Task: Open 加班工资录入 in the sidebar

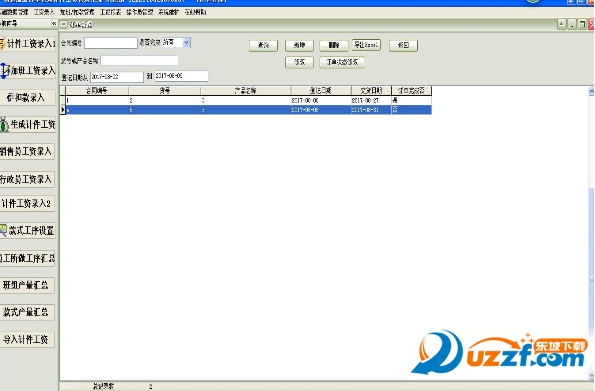Action: click(x=28, y=70)
